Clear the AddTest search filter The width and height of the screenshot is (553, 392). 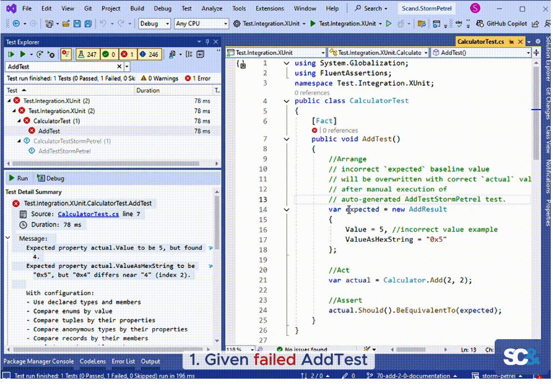(x=119, y=67)
